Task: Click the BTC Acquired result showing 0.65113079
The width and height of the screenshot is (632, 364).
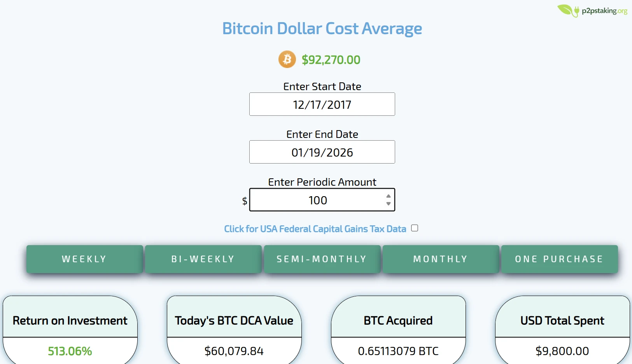Action: point(398,351)
